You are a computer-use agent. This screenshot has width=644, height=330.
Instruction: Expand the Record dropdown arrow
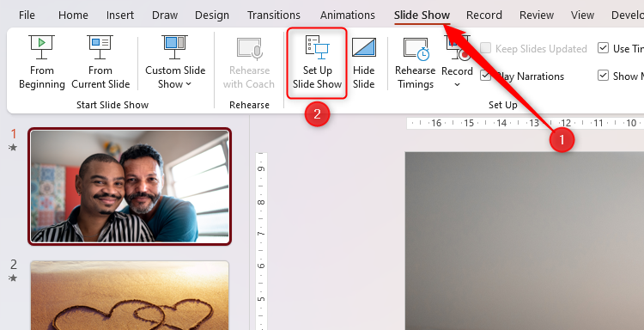click(457, 85)
